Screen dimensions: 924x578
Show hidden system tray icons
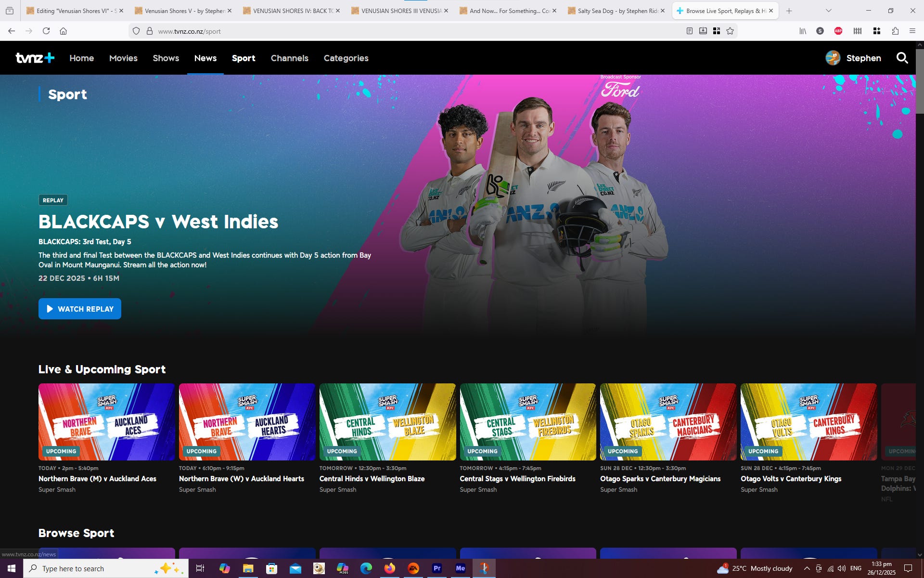(807, 568)
